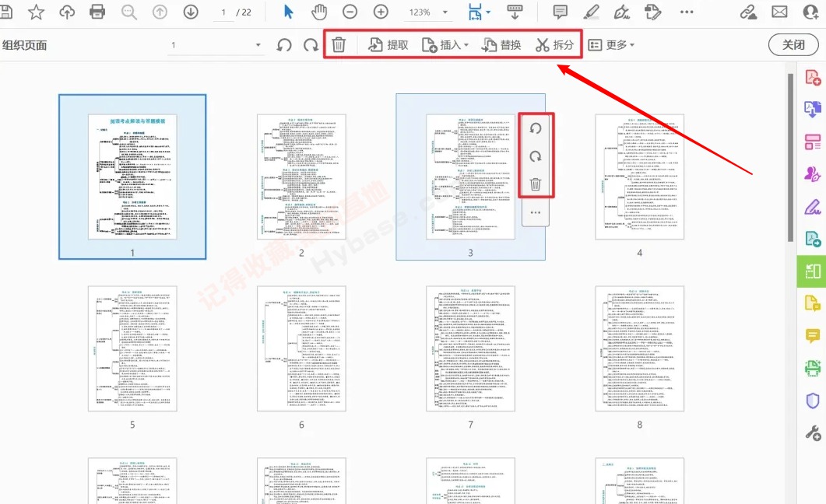This screenshot has width=826, height=504.
Task: Rotate pages clockwise in toolbar
Action: pos(311,45)
